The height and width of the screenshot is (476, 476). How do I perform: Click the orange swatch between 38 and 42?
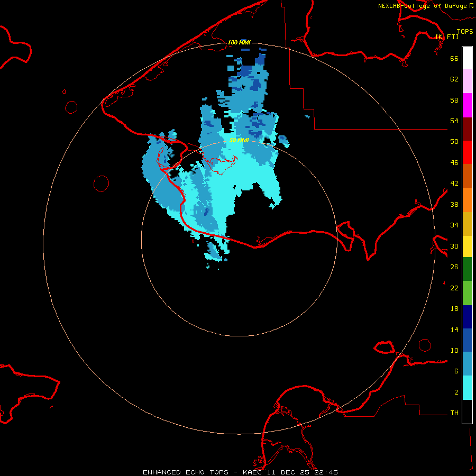tap(467, 200)
